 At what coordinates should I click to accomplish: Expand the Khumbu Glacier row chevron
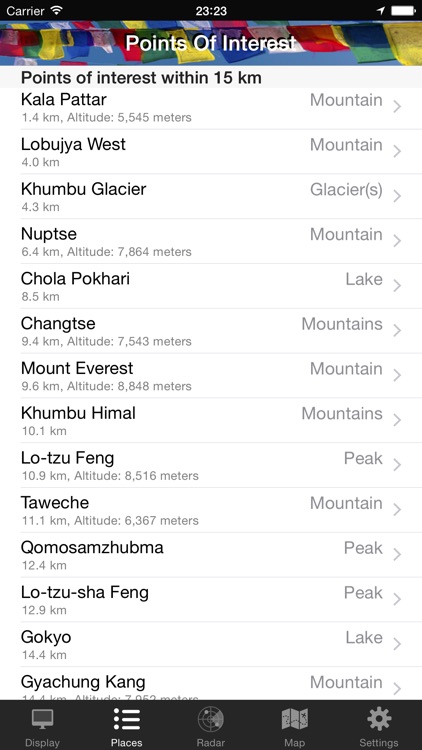pos(397,196)
